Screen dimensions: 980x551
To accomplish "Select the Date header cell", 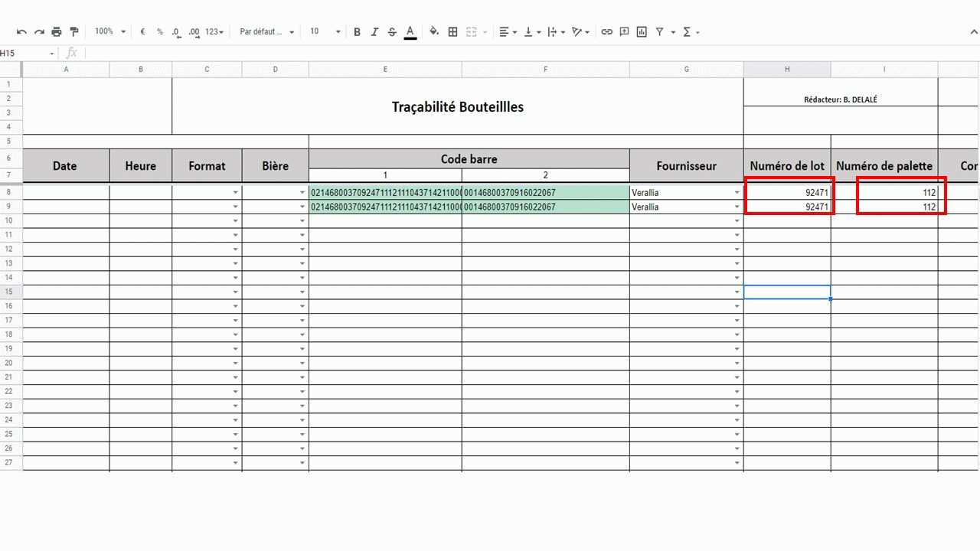I will (66, 166).
